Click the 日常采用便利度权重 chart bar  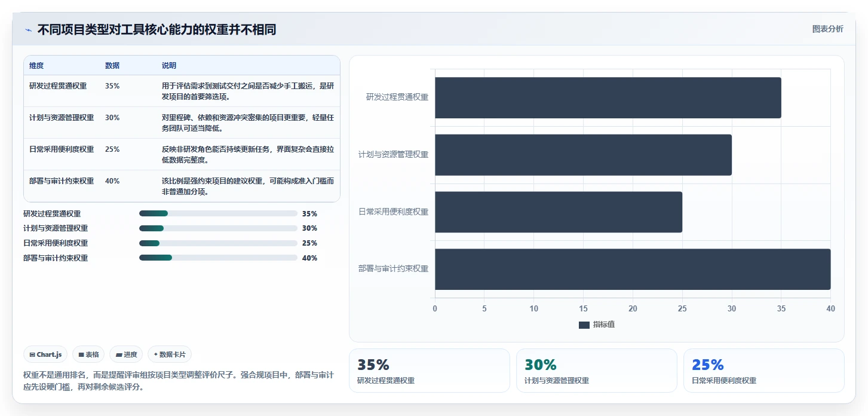[x=559, y=212]
